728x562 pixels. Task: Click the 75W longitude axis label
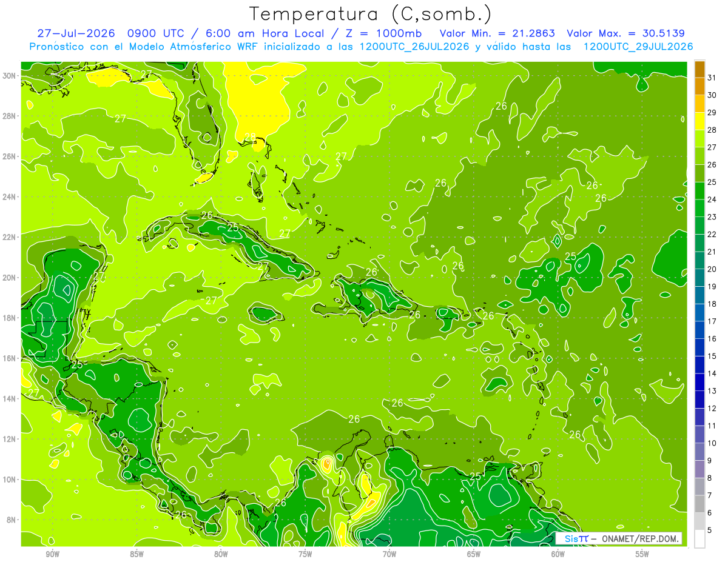(305, 554)
